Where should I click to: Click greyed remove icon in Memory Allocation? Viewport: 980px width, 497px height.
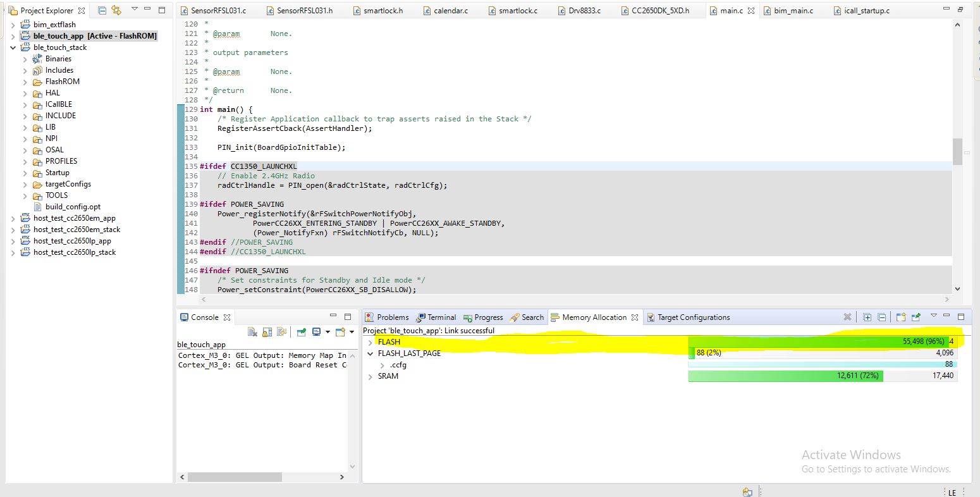pos(847,317)
